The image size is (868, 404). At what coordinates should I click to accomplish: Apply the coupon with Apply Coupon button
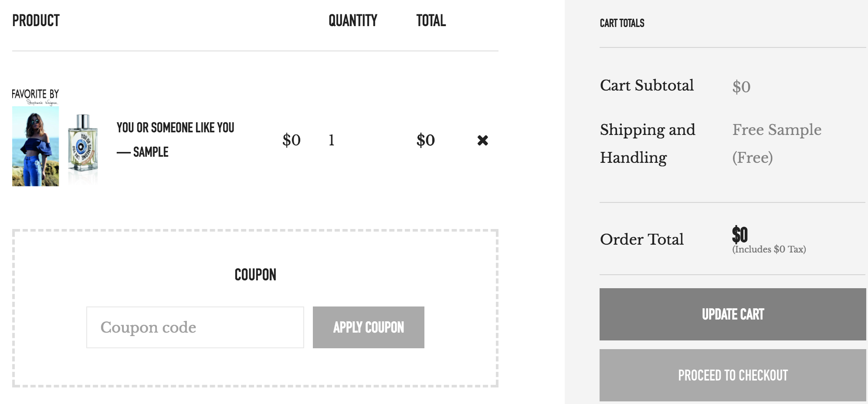[369, 327]
